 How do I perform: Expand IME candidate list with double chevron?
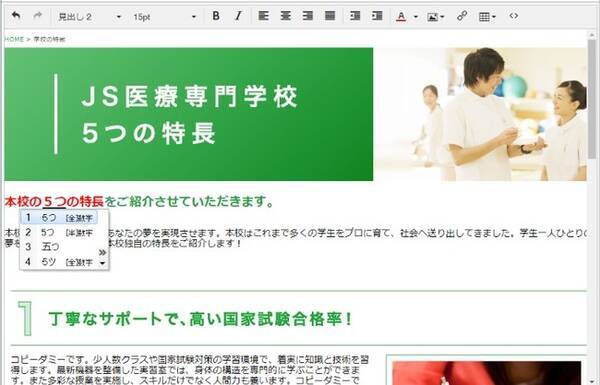click(x=102, y=253)
